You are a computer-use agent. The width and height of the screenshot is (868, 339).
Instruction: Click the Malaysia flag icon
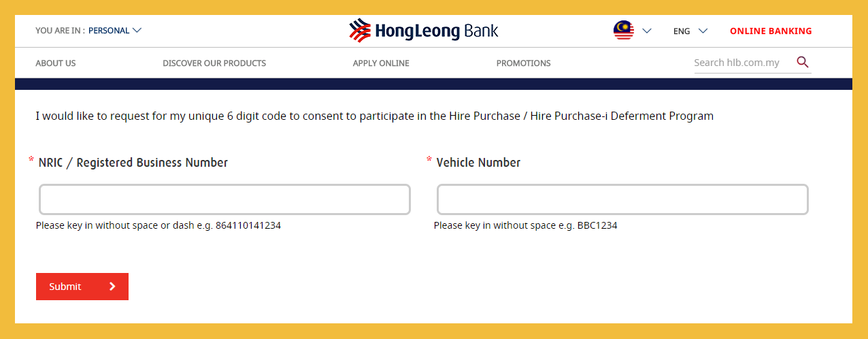623,31
